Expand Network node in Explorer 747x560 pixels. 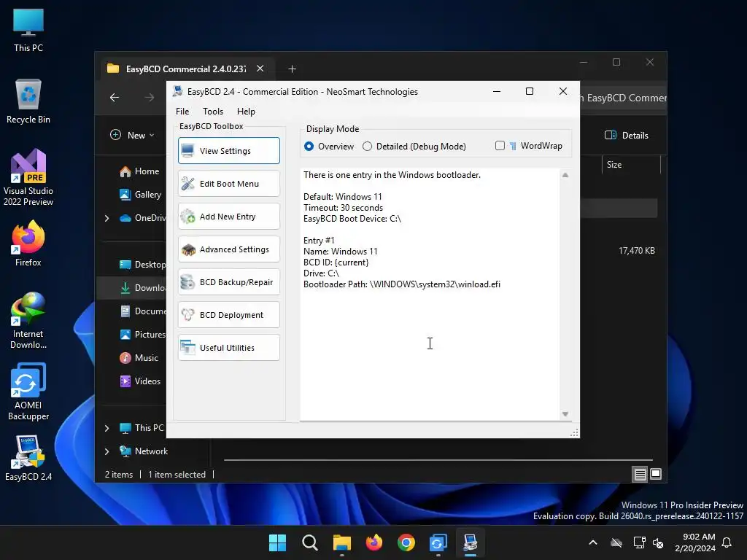click(107, 451)
